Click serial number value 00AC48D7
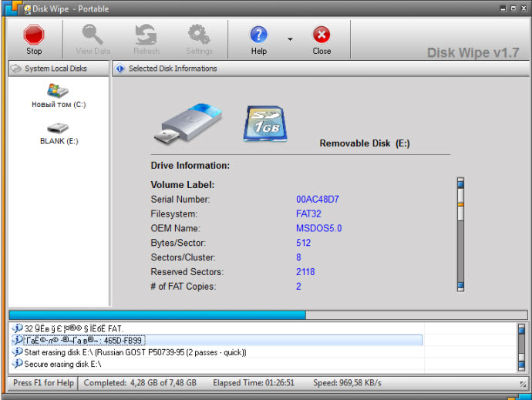 coord(317,199)
